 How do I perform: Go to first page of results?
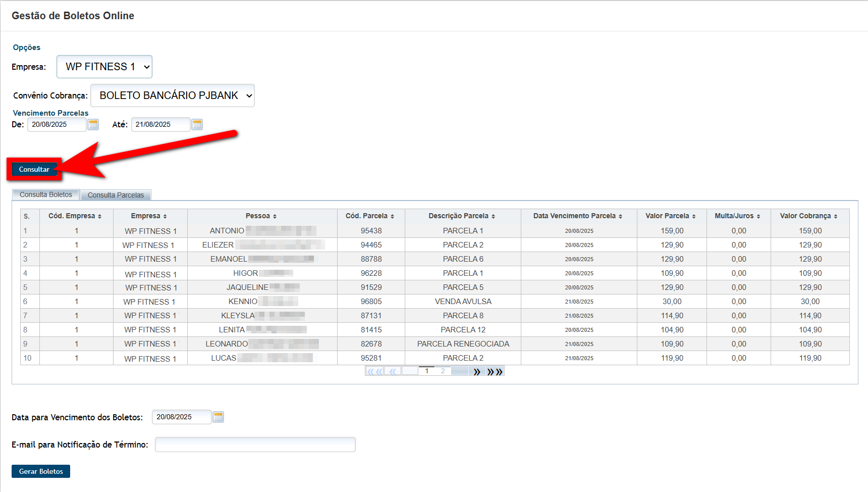coord(374,371)
